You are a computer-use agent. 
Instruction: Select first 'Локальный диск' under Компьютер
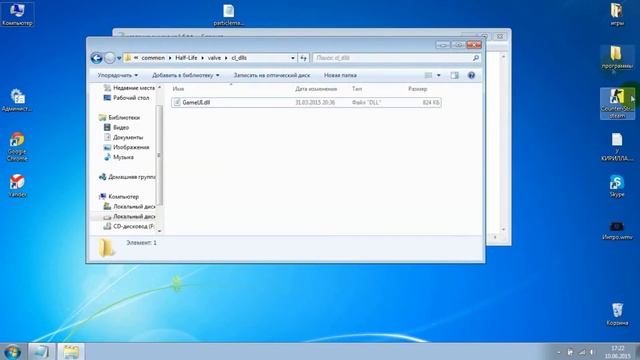(129, 207)
